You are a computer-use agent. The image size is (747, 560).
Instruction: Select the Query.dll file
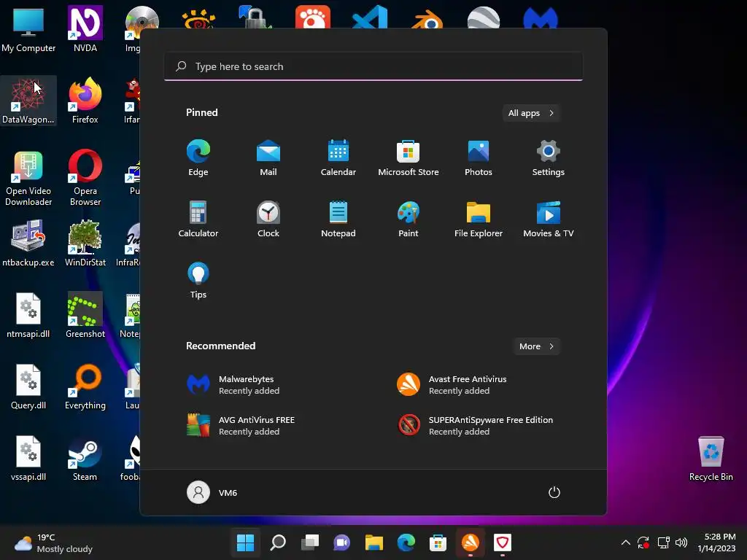28,386
